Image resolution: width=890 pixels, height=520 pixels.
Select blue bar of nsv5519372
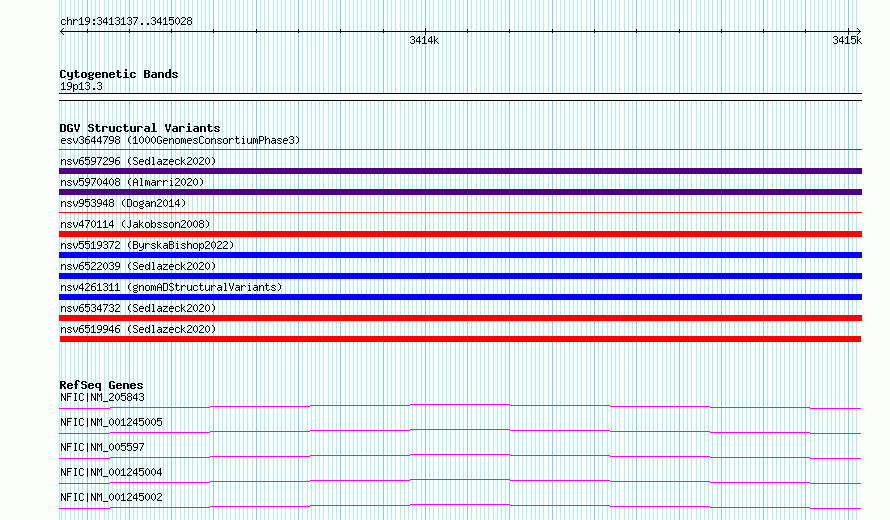[460, 255]
